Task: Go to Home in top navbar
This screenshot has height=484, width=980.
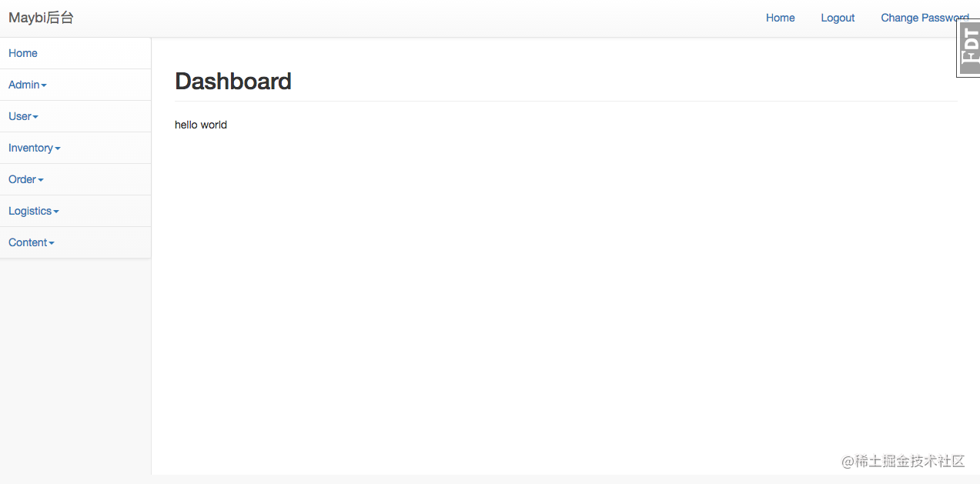Action: pos(780,18)
